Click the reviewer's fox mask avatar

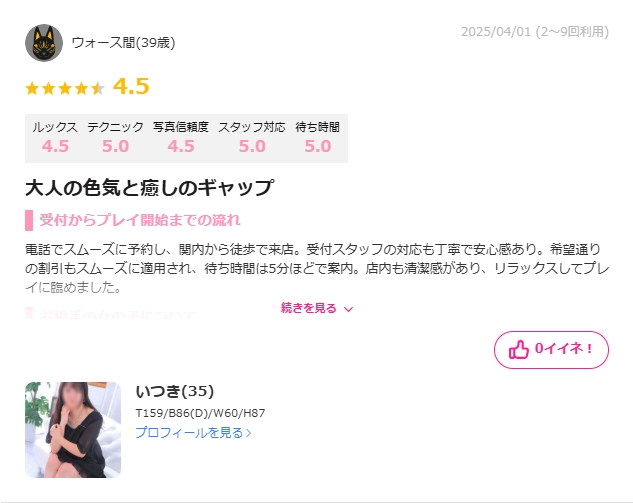pos(44,43)
